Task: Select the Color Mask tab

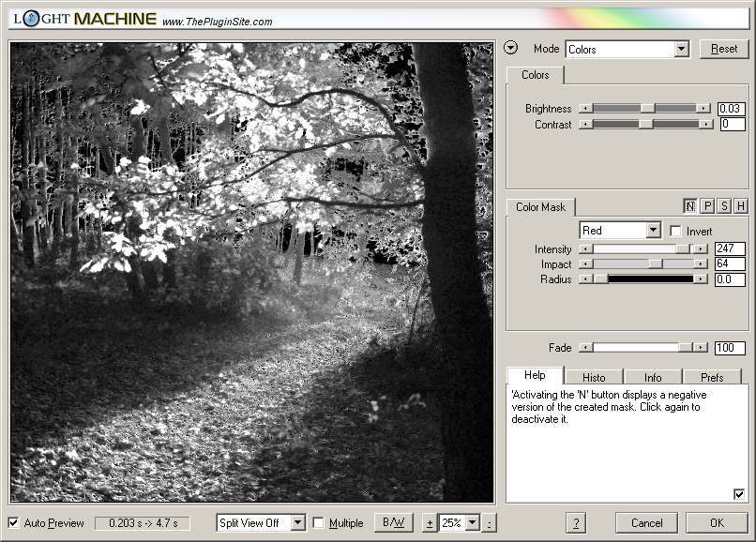Action: coord(540,207)
